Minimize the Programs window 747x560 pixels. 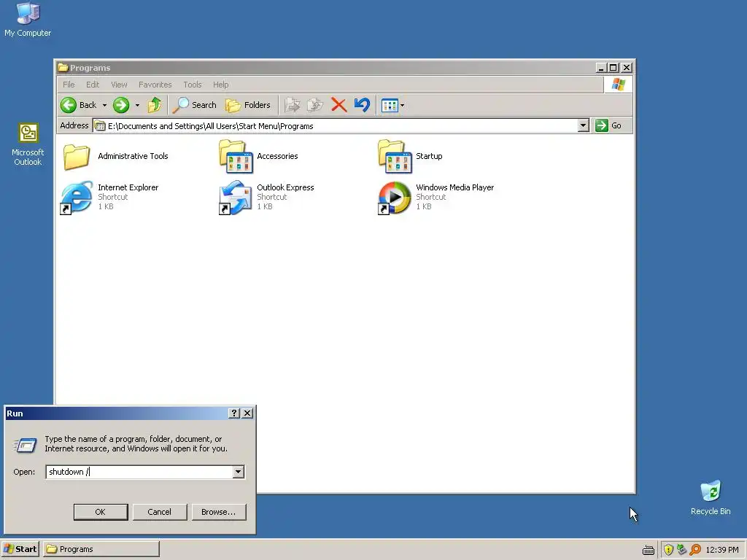tap(601, 68)
